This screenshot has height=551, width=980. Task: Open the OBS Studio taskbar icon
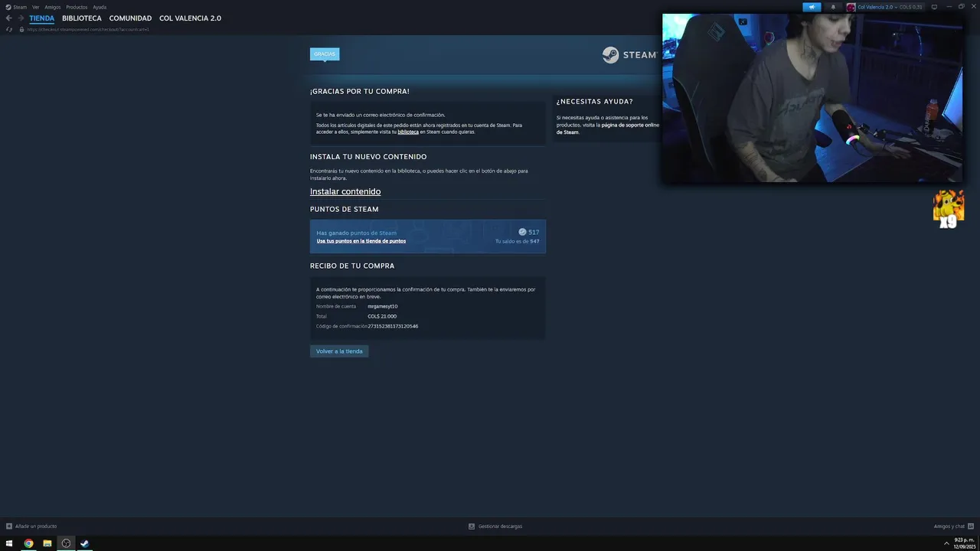(66, 543)
